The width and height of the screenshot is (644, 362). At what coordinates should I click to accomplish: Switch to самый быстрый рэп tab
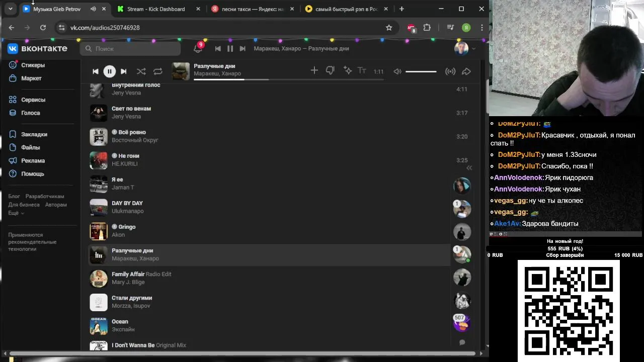[346, 9]
